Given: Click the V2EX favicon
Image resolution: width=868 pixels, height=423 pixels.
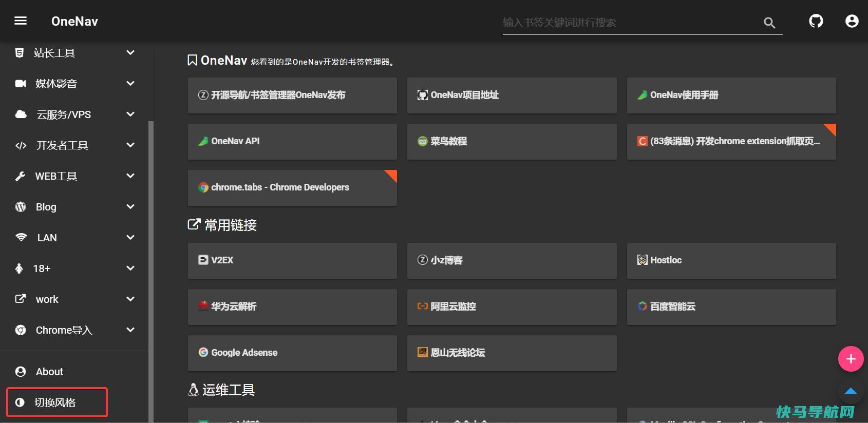Looking at the screenshot, I should pos(203,260).
